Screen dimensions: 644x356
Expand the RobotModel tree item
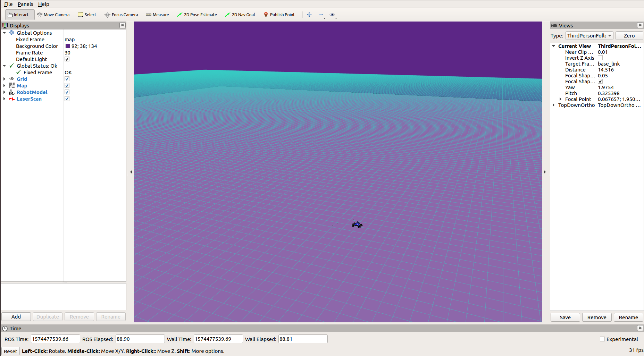(x=4, y=92)
